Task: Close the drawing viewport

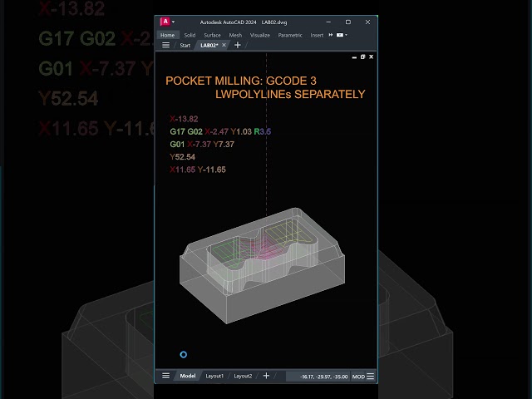Action: pyautogui.click(x=372, y=57)
